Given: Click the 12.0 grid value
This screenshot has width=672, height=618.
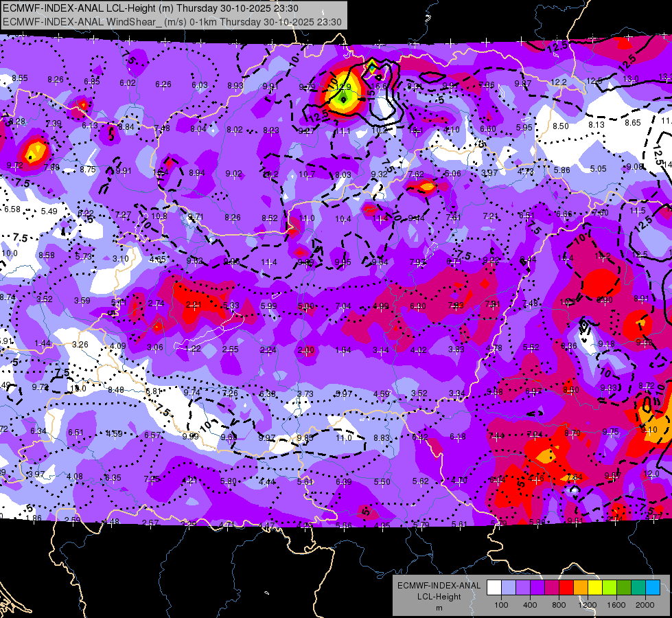Looking at the screenshot, I should 651,474.
